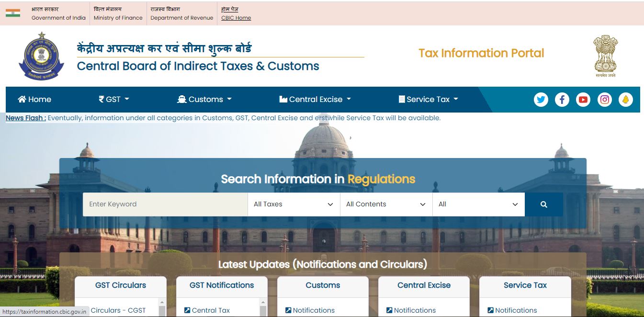This screenshot has height=317, width=644.
Task: Click the rupee icon beside GST
Action: pyautogui.click(x=101, y=99)
